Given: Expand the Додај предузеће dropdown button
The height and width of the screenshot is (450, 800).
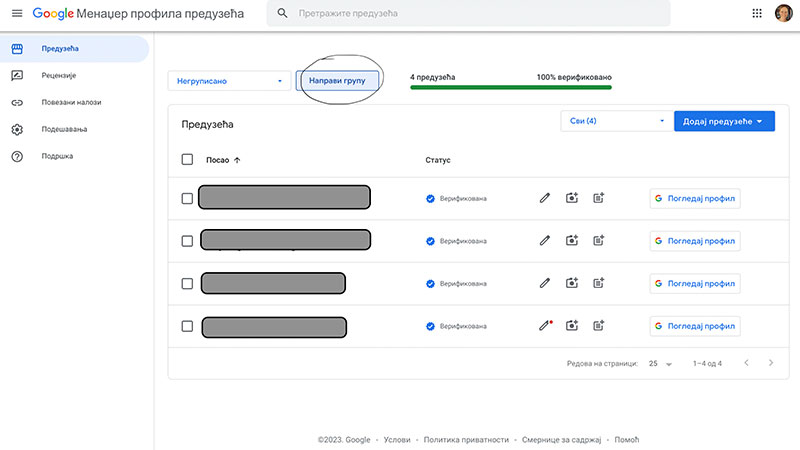Looking at the screenshot, I should tap(724, 121).
